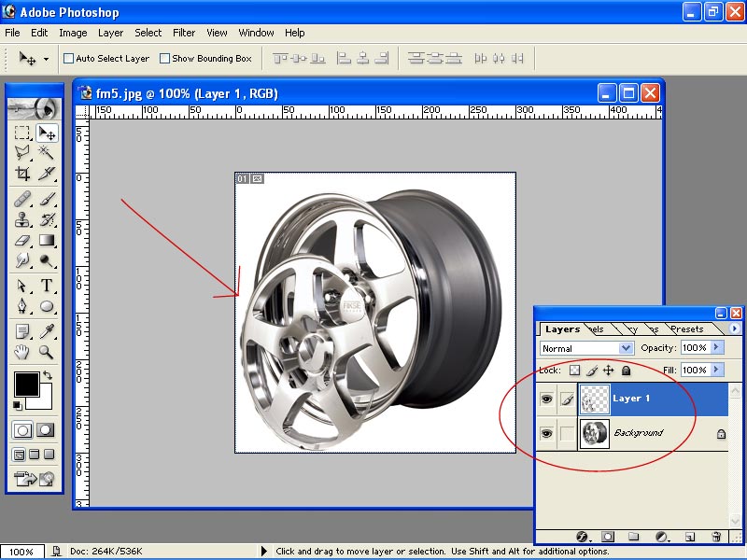Enable the Auto Select Layer checkbox

[68, 58]
